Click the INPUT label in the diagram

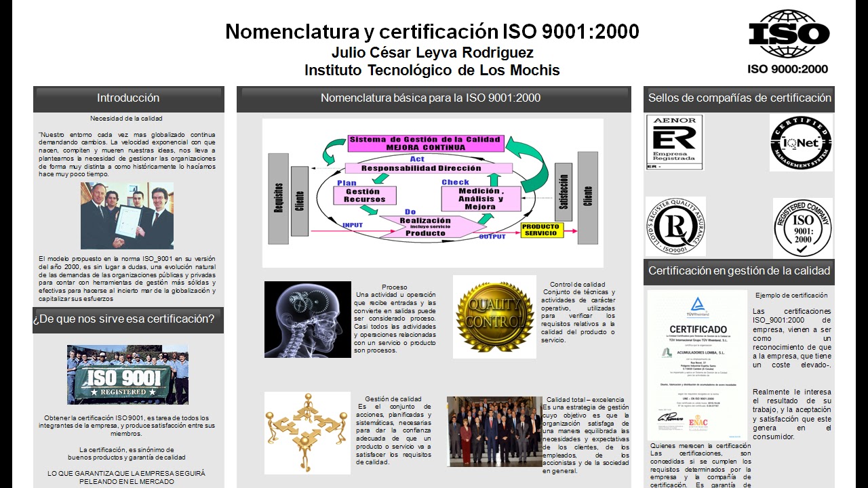coord(352,225)
